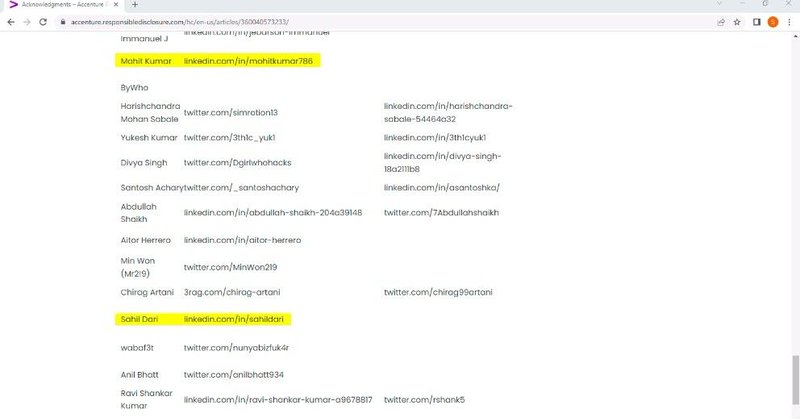The height and width of the screenshot is (419, 800).
Task: Open linkedin.com/in/divya-singh profile link
Action: coord(442,162)
